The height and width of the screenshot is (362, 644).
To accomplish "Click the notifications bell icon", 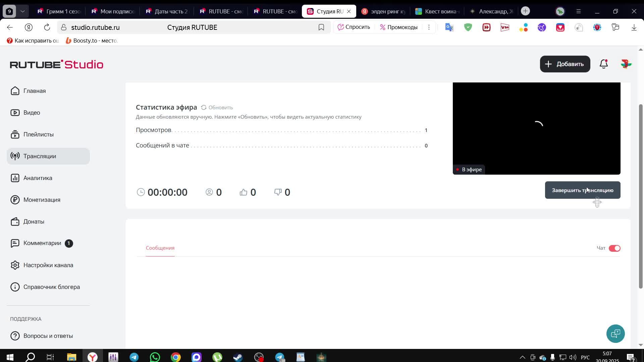I will (x=604, y=64).
